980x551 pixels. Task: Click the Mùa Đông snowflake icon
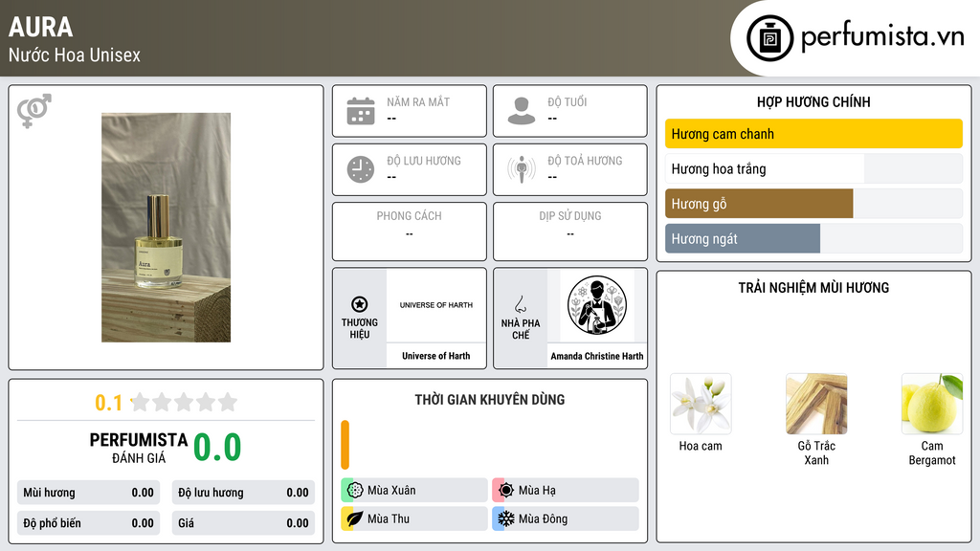[506, 518]
